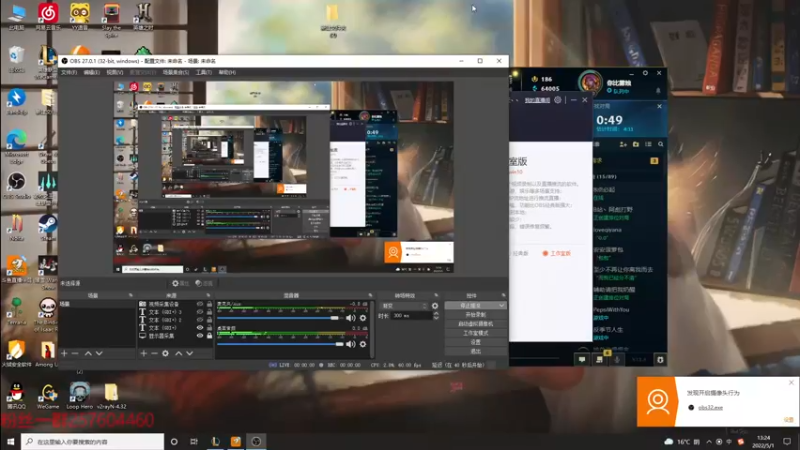Screen dimensions: 800x450
Task: Click the transition duration 300 ms field
Action: click(412, 316)
